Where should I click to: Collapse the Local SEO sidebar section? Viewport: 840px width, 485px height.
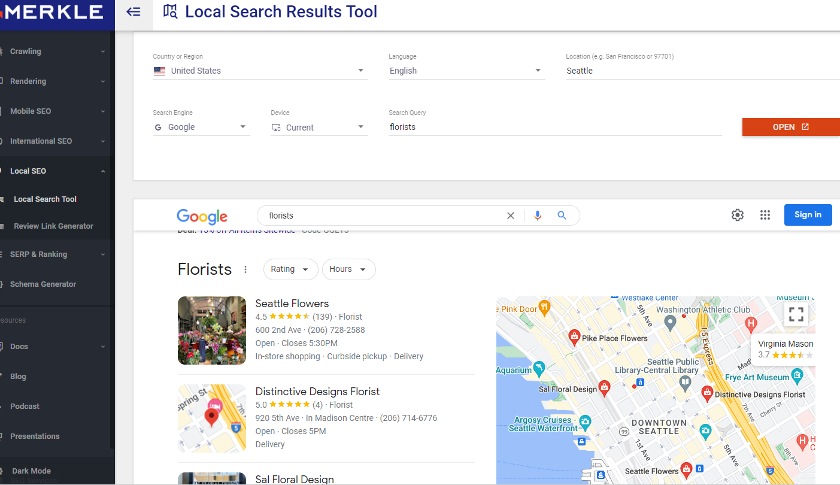pyautogui.click(x=53, y=171)
